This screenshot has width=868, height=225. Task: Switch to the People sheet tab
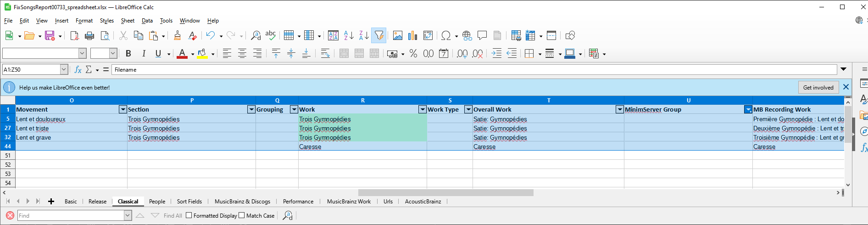[x=157, y=202]
